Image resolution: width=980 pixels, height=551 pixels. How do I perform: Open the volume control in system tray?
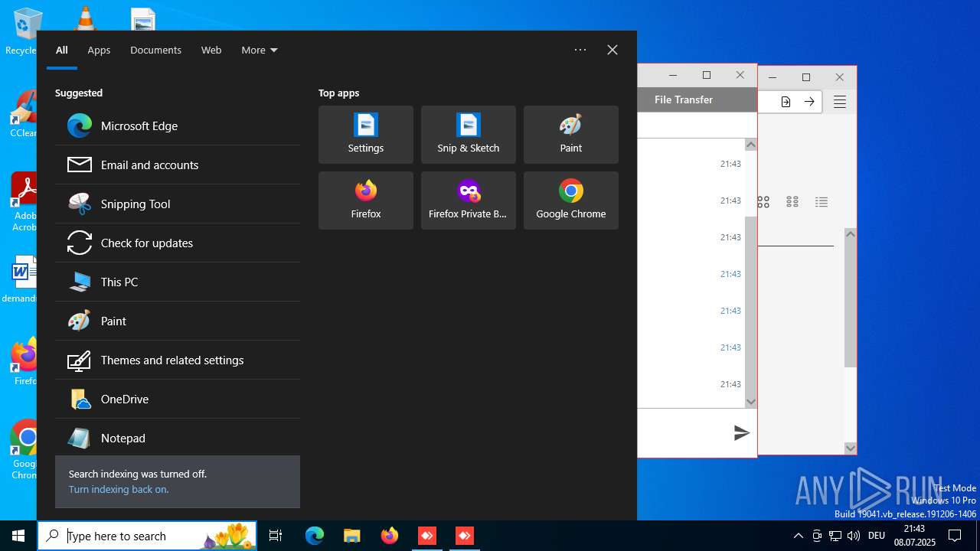click(854, 536)
